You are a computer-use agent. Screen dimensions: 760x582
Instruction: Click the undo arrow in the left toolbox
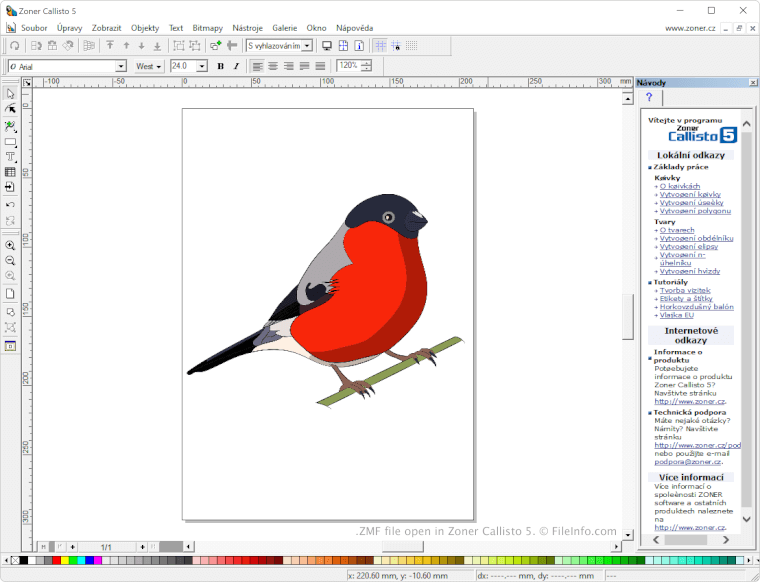coord(10,205)
